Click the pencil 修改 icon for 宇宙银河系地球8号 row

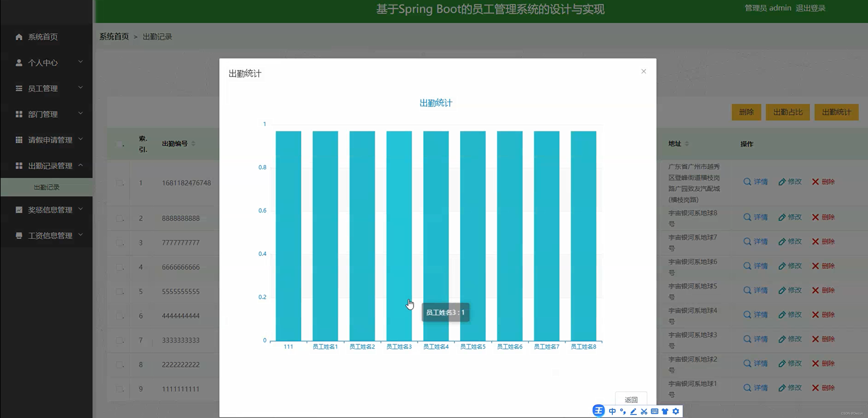pos(782,217)
